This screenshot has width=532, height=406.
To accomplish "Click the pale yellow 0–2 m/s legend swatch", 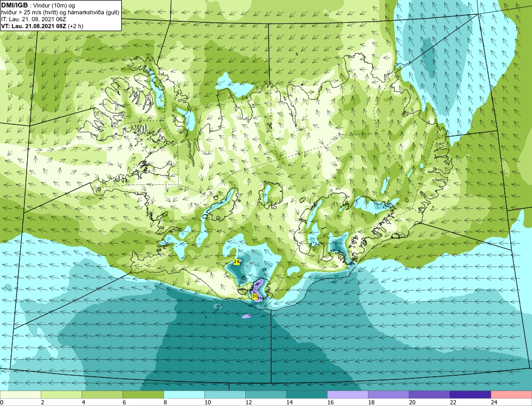I will [20, 394].
